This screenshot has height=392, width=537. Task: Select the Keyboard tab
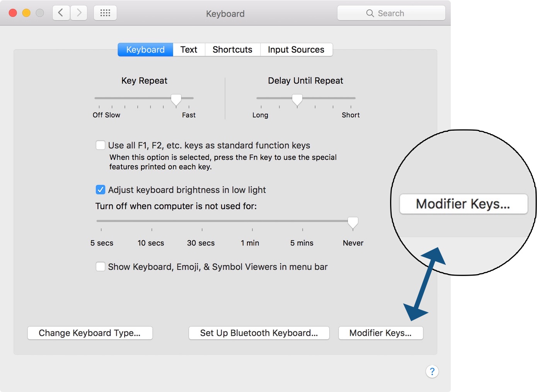(x=145, y=49)
